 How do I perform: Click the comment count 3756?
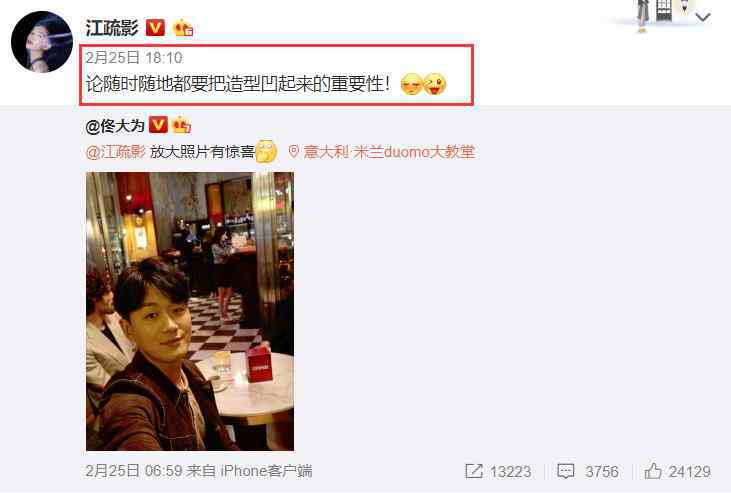point(602,472)
